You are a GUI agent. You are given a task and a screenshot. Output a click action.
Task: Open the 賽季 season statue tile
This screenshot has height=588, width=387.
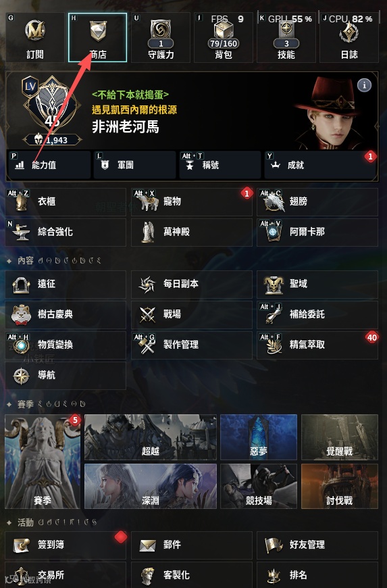point(43,462)
